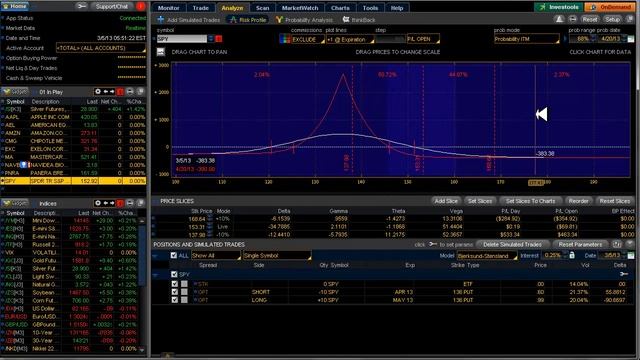Click the gear icon in 01 In Play gadget header

[98, 91]
